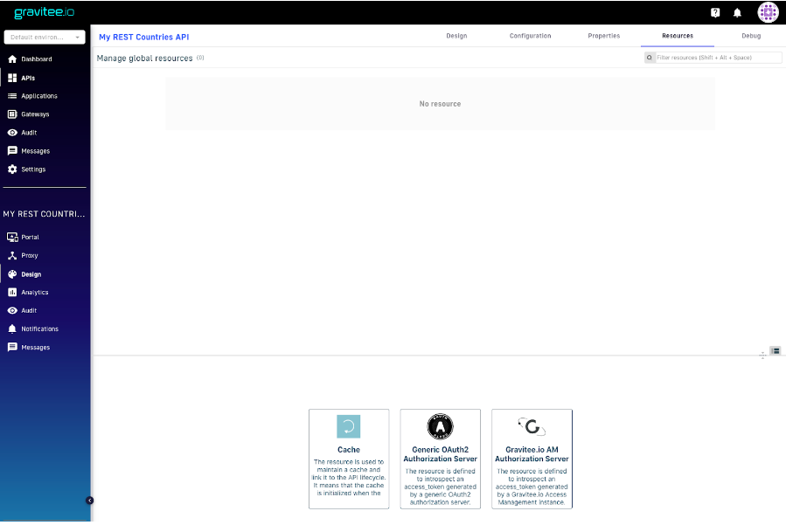786x532 pixels.
Task: Click the My REST Countries API title link
Action: (x=143, y=36)
